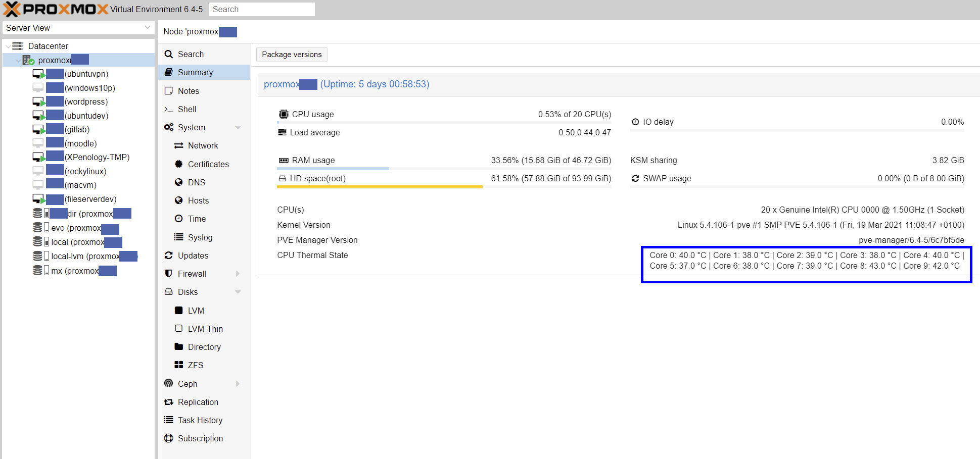Open the node Shell
The image size is (980, 459).
(x=204, y=109)
